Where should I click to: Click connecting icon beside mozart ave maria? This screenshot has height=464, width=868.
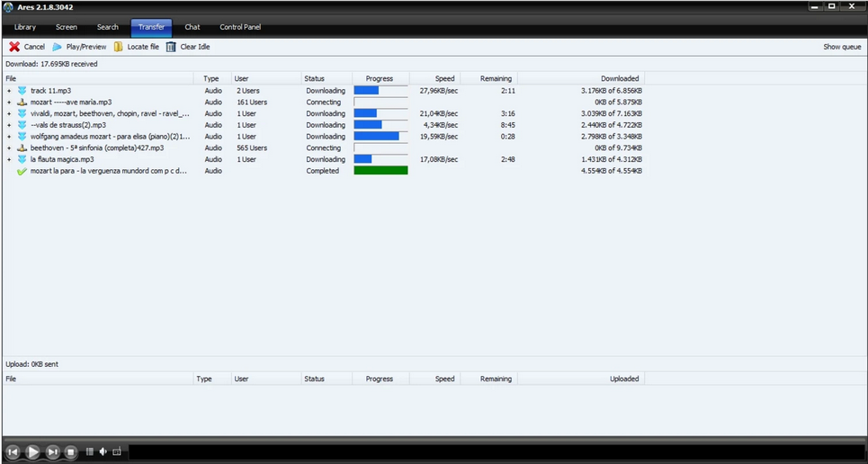tap(22, 103)
